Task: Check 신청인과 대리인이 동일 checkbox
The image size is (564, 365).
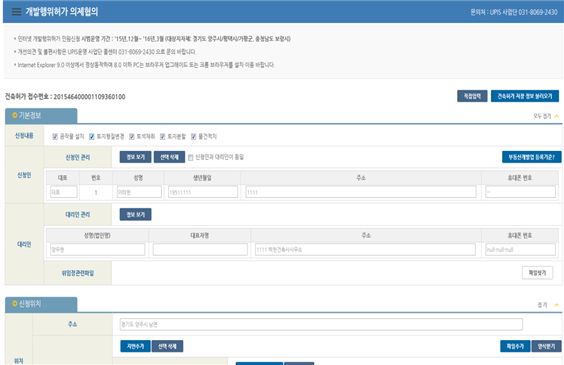Action: pos(191,157)
